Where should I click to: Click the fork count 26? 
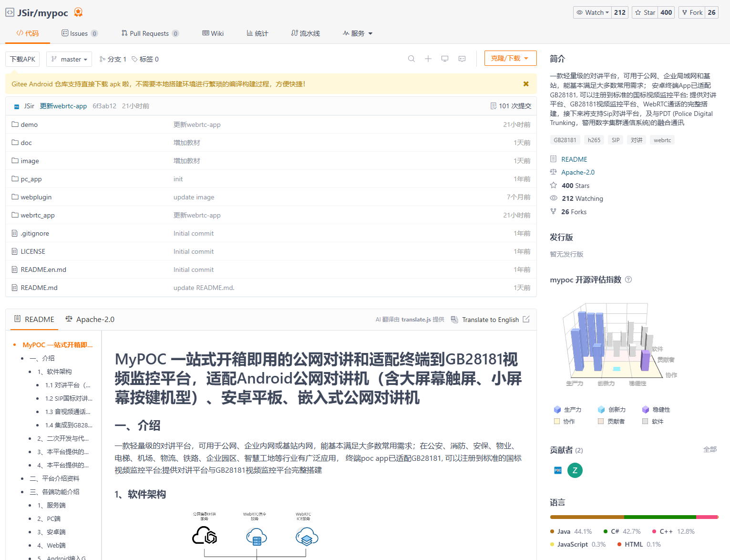712,12
